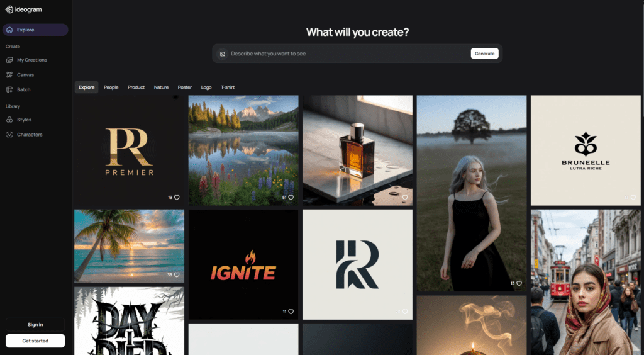Open the dark R monogram thumbnail

(x=358, y=264)
